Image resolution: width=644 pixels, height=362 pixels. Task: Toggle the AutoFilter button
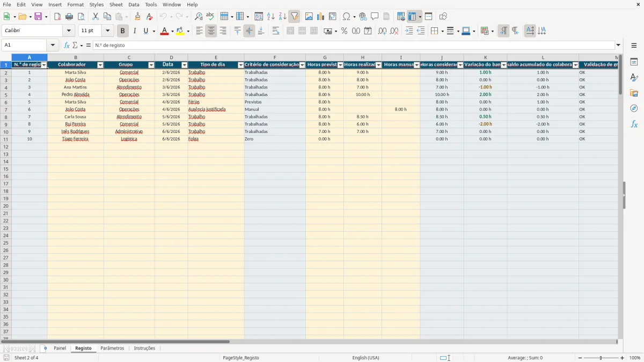tap(294, 17)
